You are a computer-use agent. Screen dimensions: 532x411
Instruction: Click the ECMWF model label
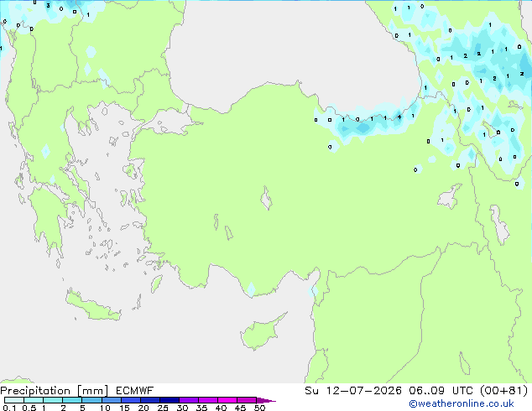tap(135, 391)
